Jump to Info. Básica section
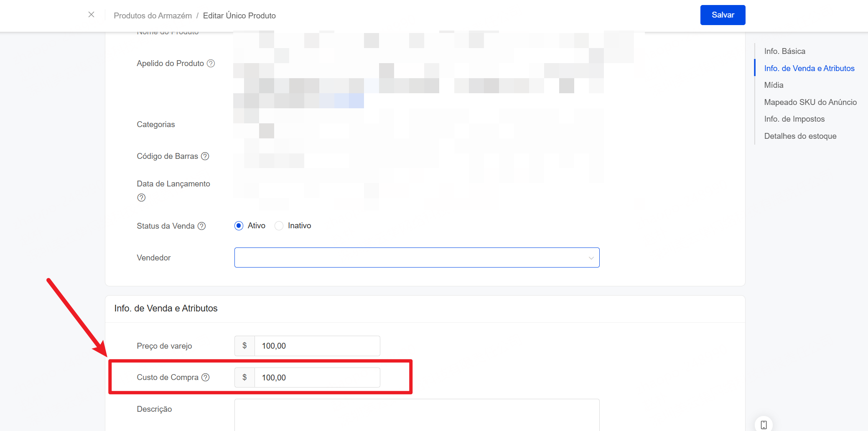Screen dimensions: 868x431 coord(784,51)
